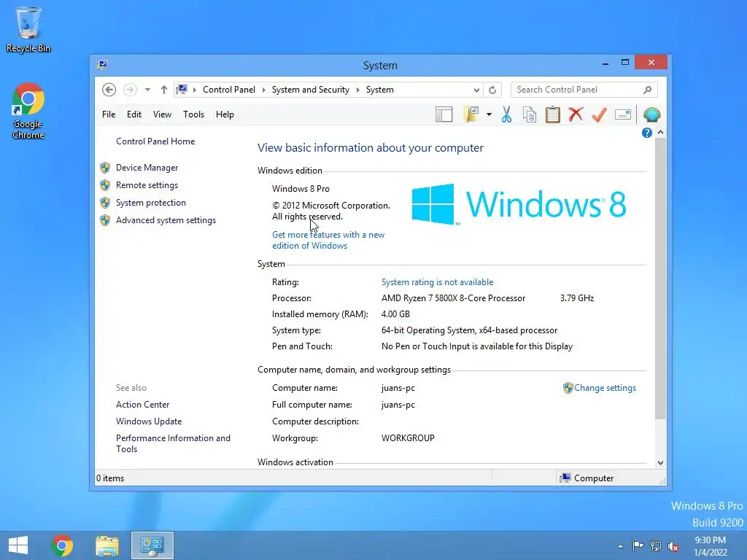Click the Cut scissors icon
This screenshot has height=560, width=747.
click(x=506, y=114)
